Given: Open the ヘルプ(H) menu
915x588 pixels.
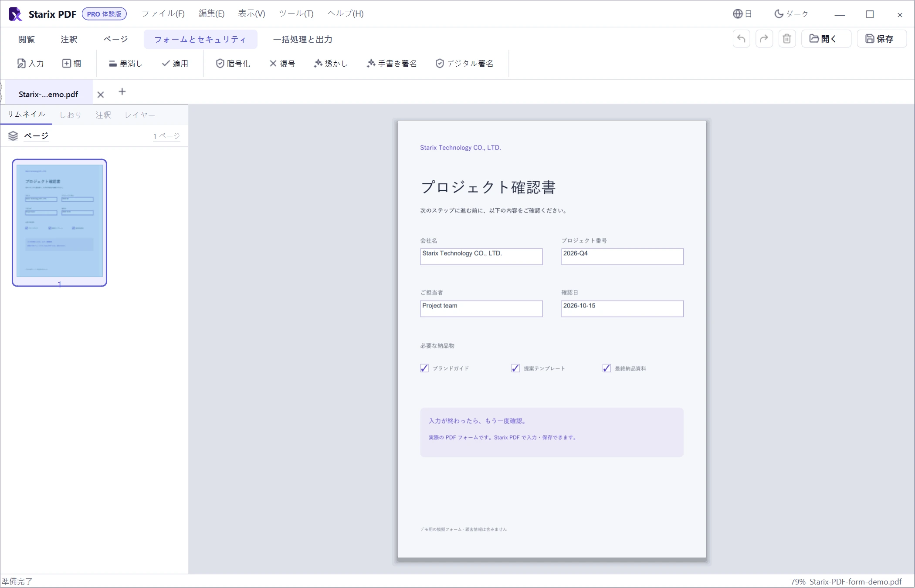Looking at the screenshot, I should tap(346, 14).
